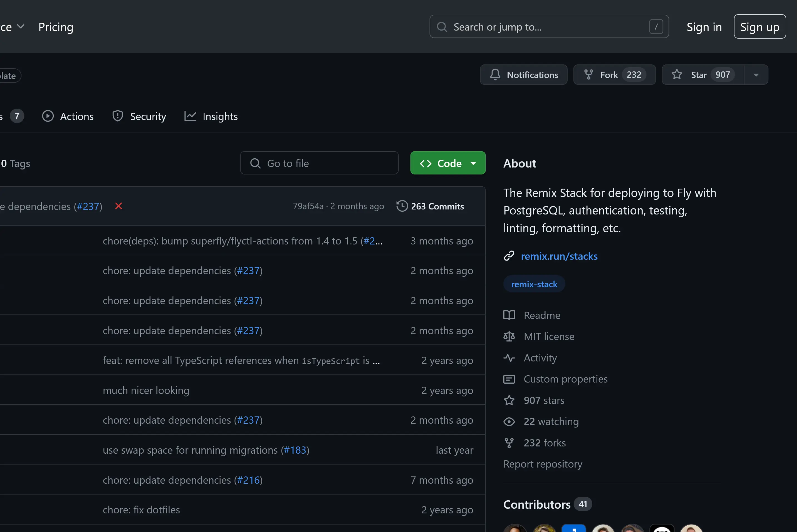
Task: Click the remix-stack topic tag
Action: coord(534,284)
